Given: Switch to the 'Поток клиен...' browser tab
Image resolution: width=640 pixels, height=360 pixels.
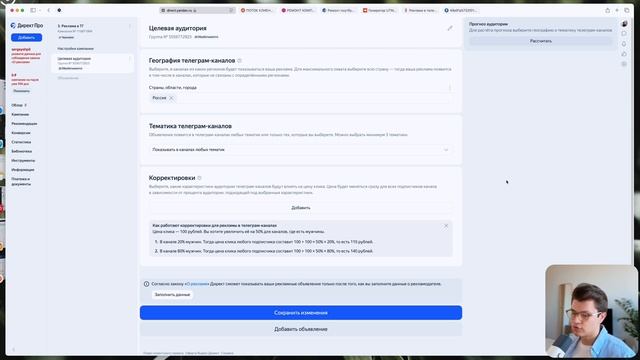Looking at the screenshot, I should pos(257,10).
